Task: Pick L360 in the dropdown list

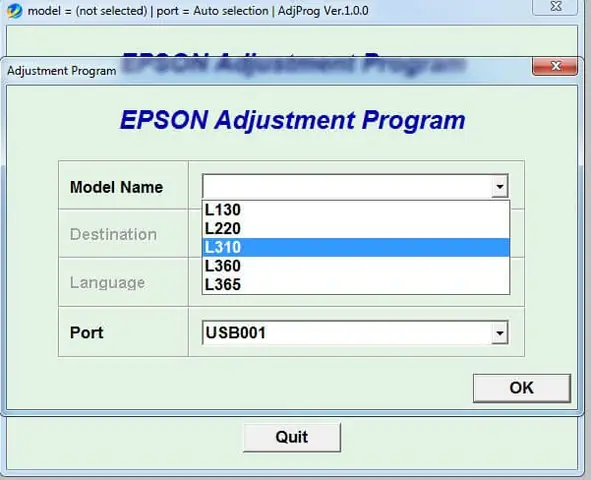Action: tap(356, 266)
